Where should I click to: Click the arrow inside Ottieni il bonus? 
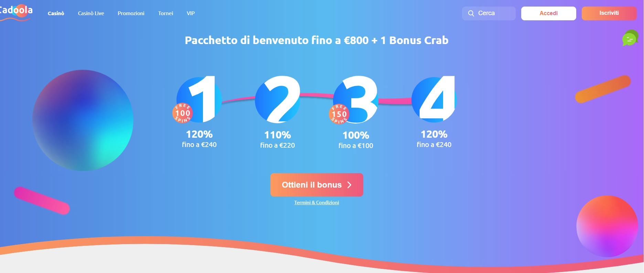point(350,185)
